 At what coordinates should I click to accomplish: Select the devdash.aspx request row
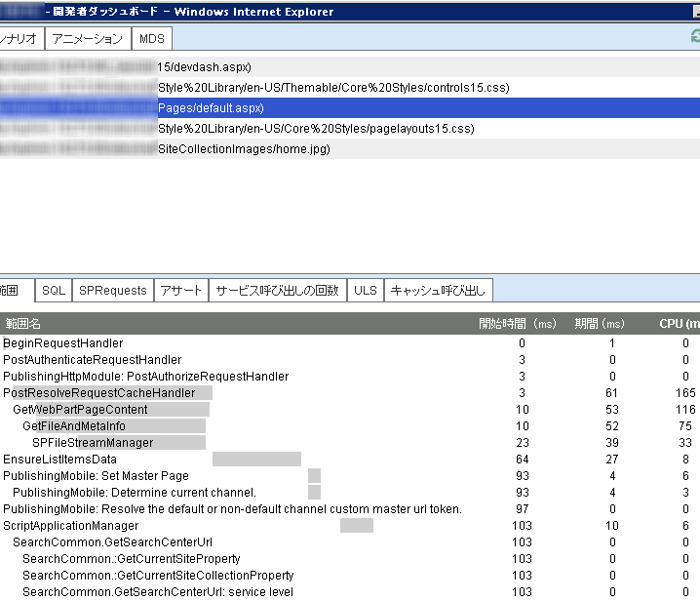[350, 67]
